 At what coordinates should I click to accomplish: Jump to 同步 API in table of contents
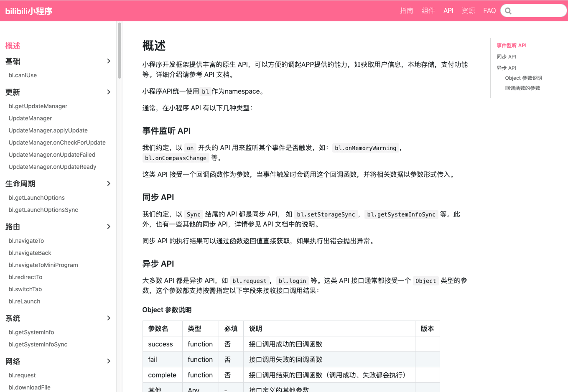(506, 57)
